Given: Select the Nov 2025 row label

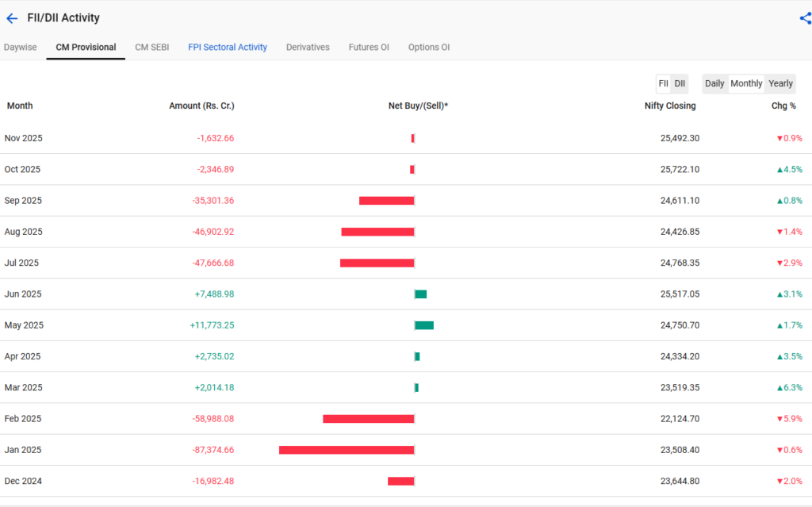Looking at the screenshot, I should 23,138.
